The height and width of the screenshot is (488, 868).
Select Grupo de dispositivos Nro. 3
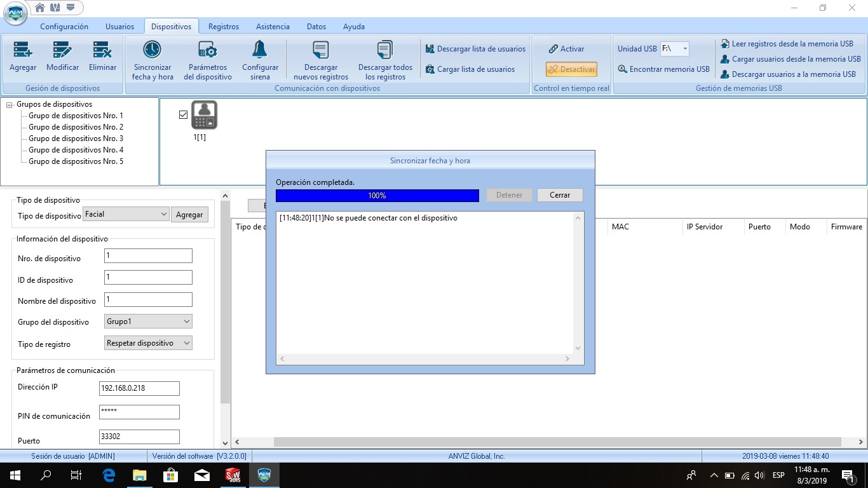pyautogui.click(x=76, y=139)
